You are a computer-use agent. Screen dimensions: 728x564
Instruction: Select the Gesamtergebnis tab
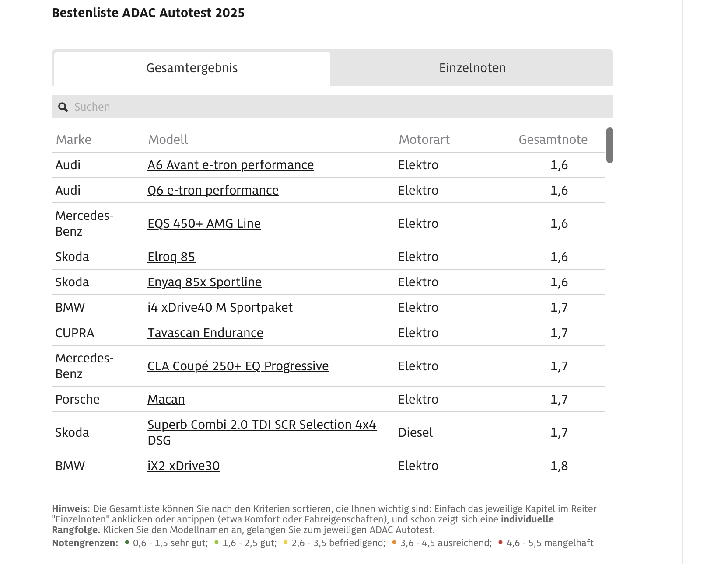pyautogui.click(x=192, y=68)
